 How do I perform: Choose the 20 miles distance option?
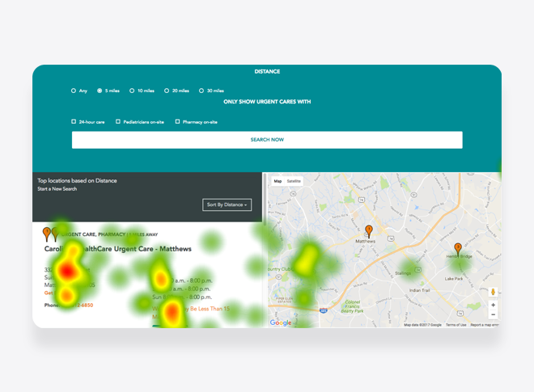167,91
